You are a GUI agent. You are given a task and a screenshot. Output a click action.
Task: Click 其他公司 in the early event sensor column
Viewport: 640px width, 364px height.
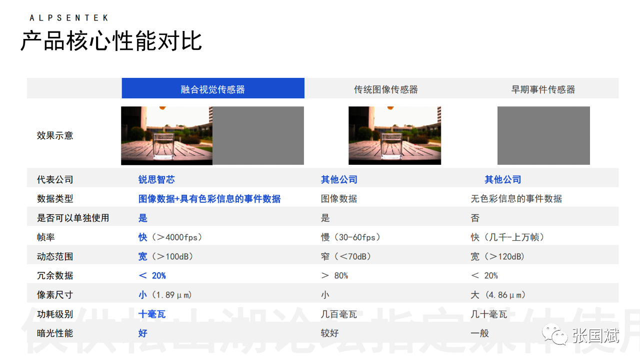click(502, 179)
